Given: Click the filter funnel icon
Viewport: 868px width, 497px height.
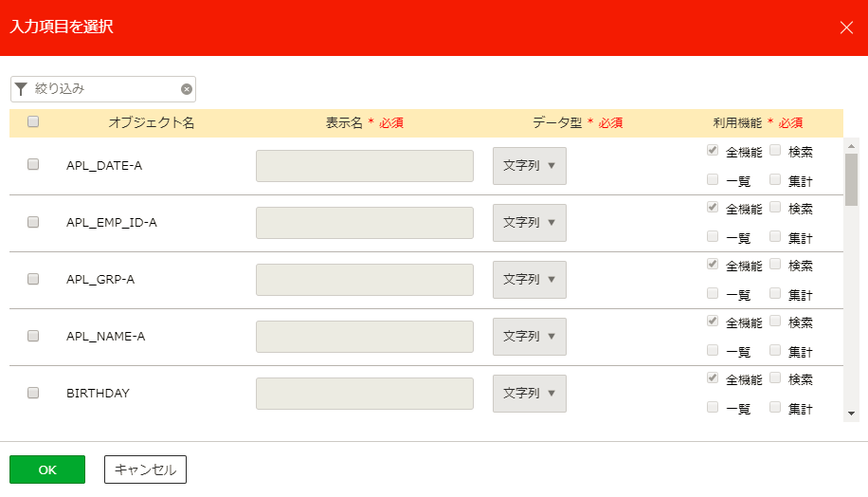Looking at the screenshot, I should [x=21, y=89].
